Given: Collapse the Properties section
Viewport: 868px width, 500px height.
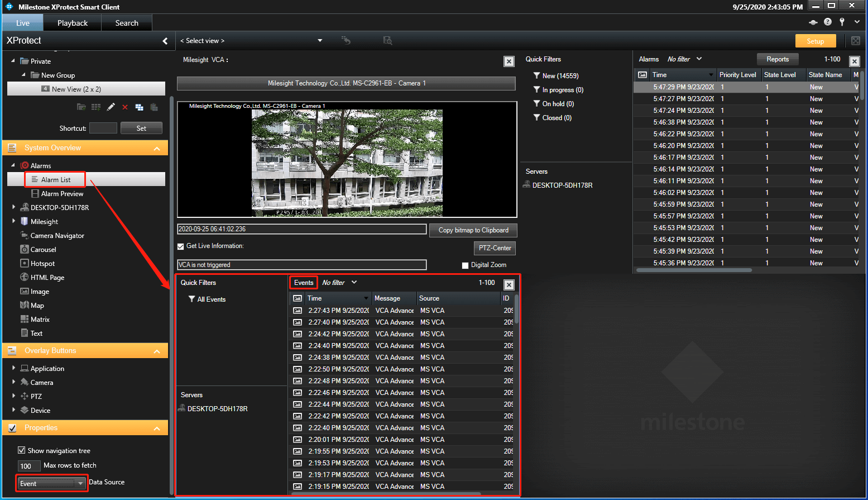Looking at the screenshot, I should [x=157, y=428].
